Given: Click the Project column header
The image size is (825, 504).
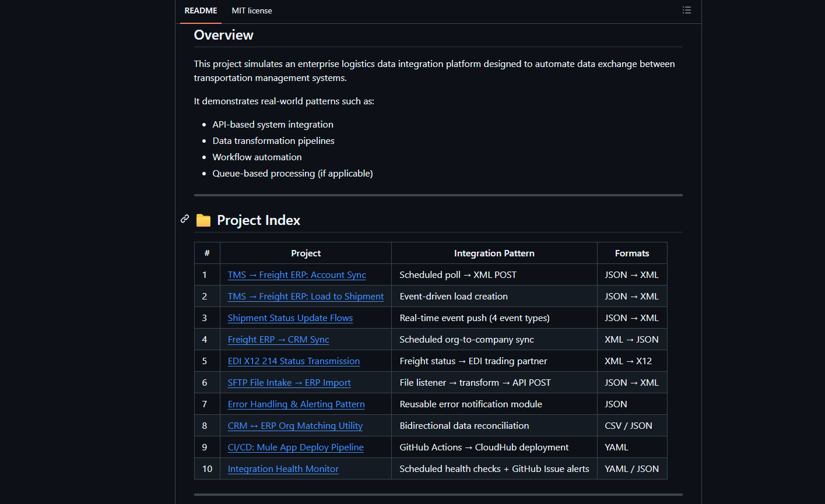Looking at the screenshot, I should [x=306, y=253].
